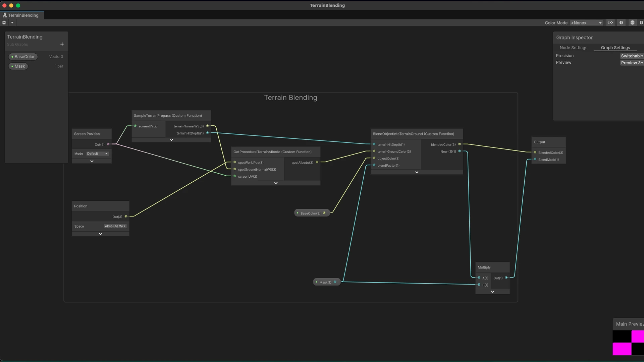Open the save options dropdown arrow

click(12, 23)
